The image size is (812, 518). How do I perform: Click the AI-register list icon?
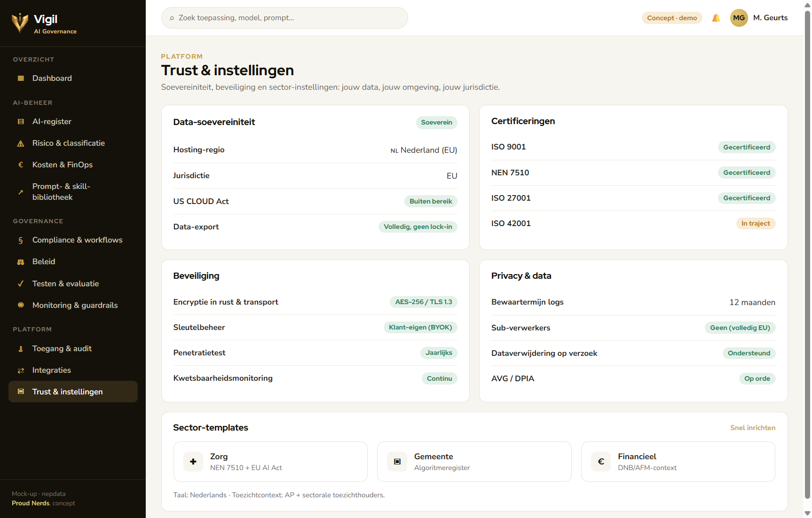tap(21, 122)
